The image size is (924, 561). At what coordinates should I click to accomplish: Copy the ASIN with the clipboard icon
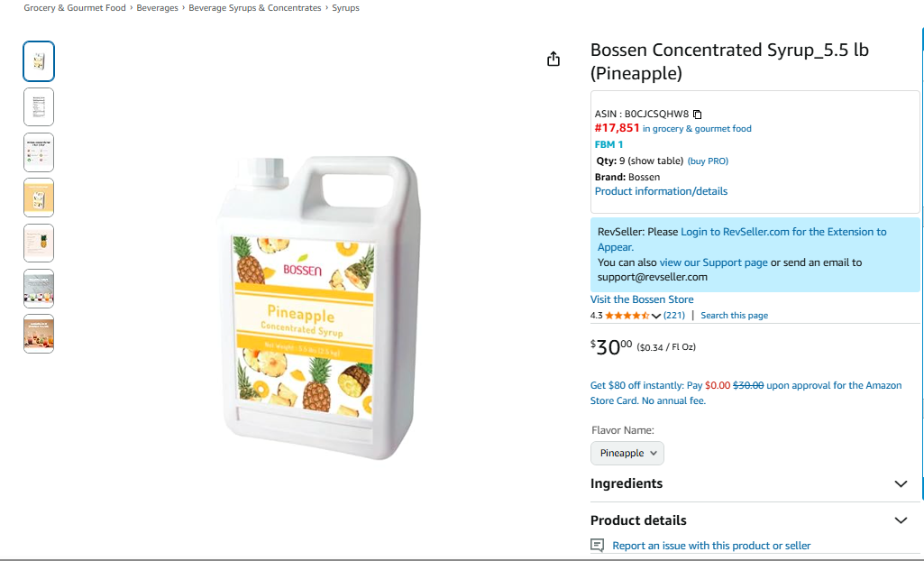(x=697, y=115)
